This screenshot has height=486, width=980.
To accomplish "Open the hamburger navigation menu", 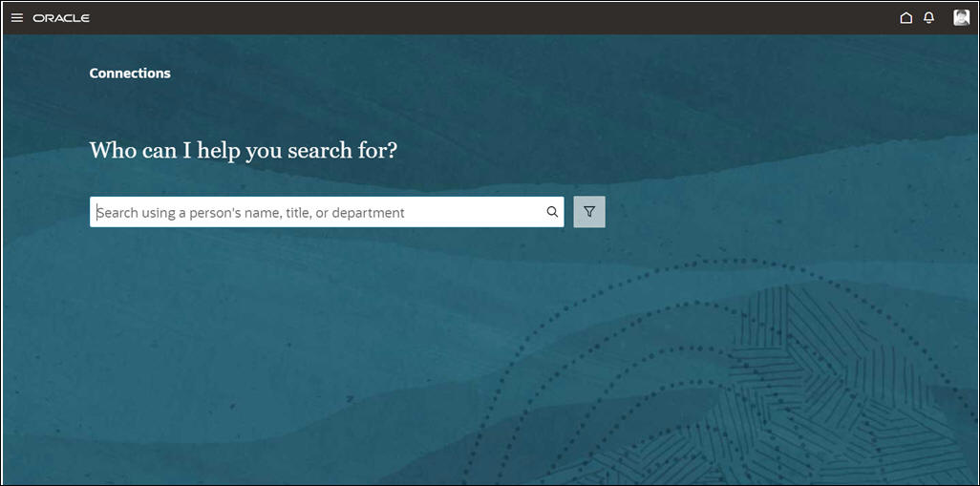I will point(17,18).
